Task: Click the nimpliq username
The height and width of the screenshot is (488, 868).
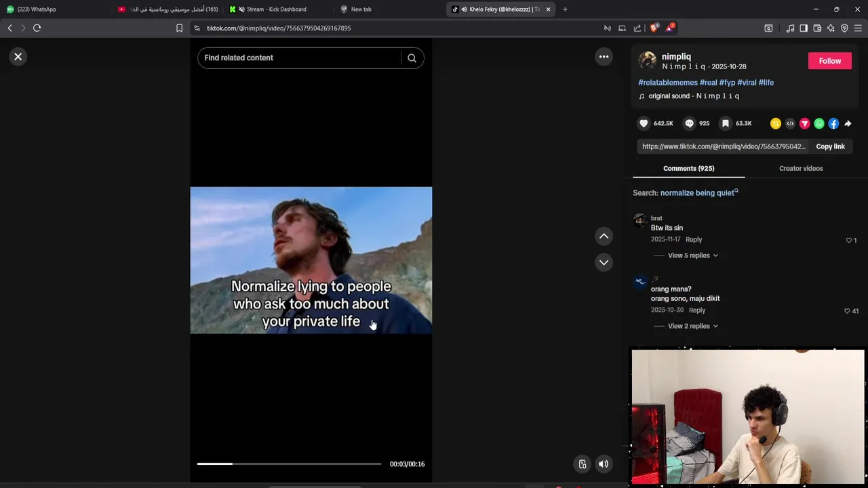Action: (x=676, y=57)
